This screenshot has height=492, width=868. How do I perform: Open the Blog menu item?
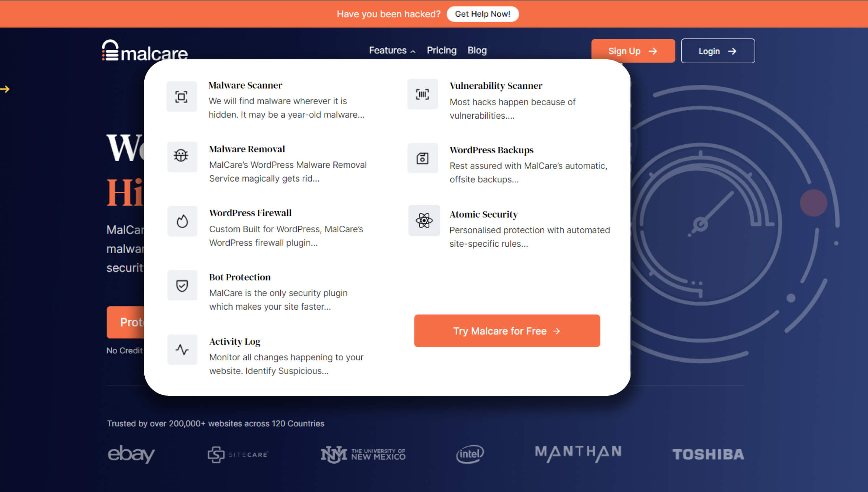pos(477,50)
